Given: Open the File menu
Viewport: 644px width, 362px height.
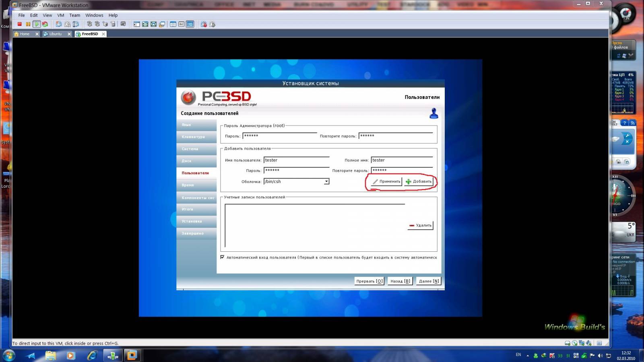Looking at the screenshot, I should pos(21,15).
